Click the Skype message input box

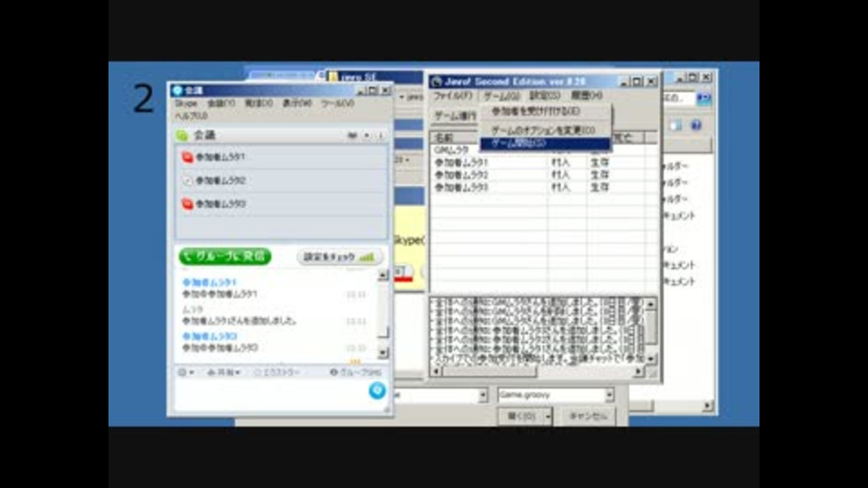pos(270,395)
